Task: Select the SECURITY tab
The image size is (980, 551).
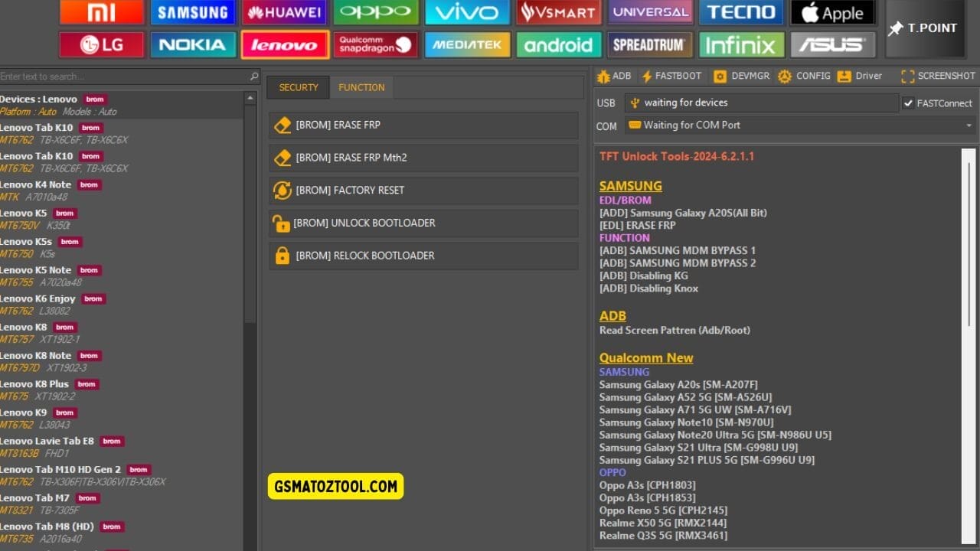Action: (299, 87)
